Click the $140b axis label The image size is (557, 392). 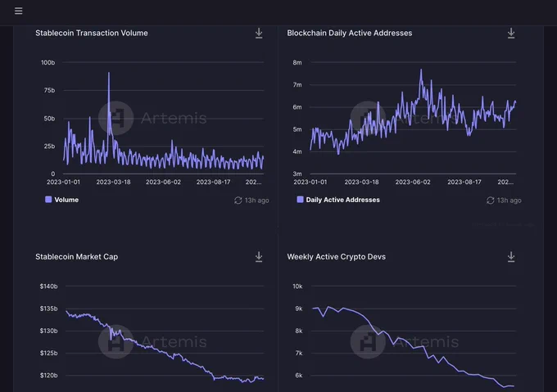coord(48,286)
